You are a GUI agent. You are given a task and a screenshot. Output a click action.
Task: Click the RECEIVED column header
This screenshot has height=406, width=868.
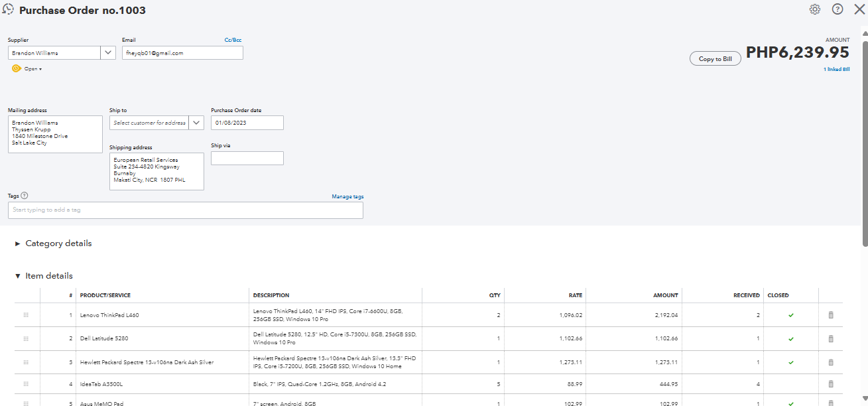(747, 295)
